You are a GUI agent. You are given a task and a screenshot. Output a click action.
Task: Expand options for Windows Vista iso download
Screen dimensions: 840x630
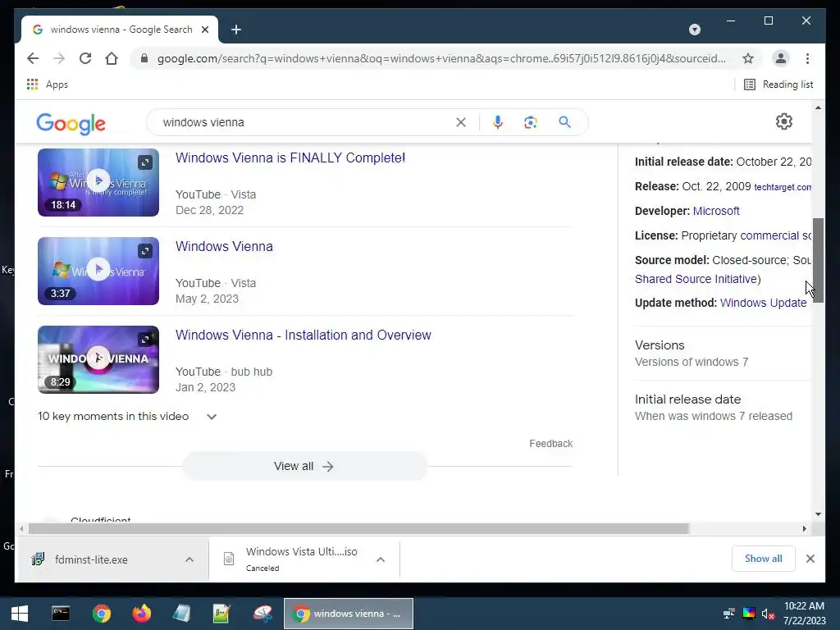point(381,559)
